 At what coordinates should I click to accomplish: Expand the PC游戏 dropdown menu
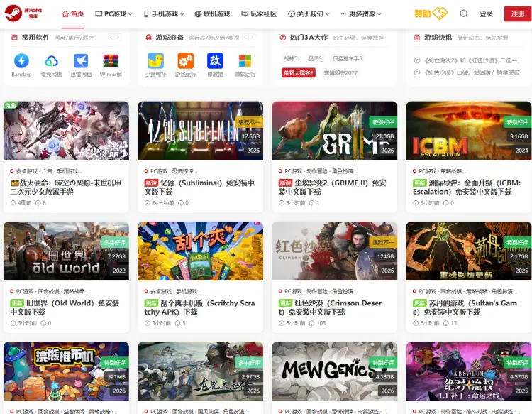pos(113,14)
